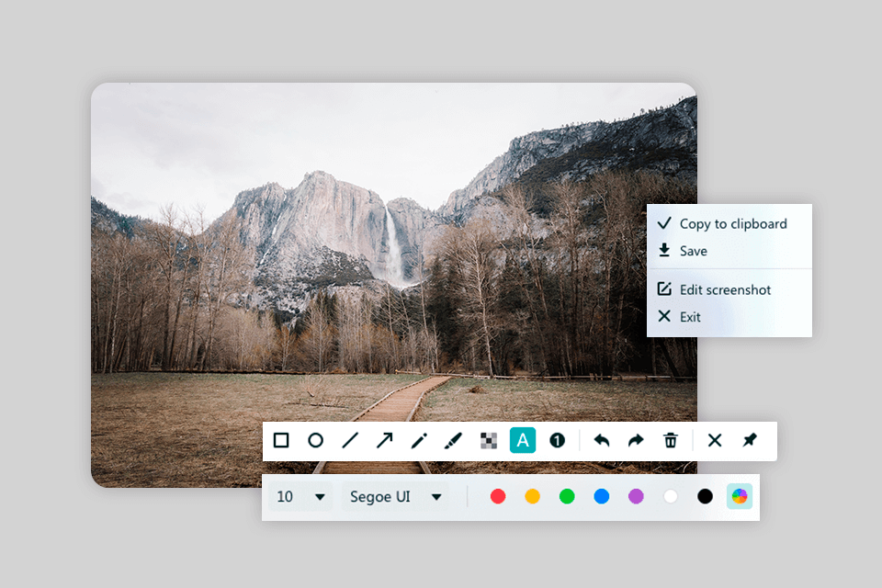Viewport: 882px width, 588px height.
Task: Select the Marker highlighter tool
Action: pos(453,440)
